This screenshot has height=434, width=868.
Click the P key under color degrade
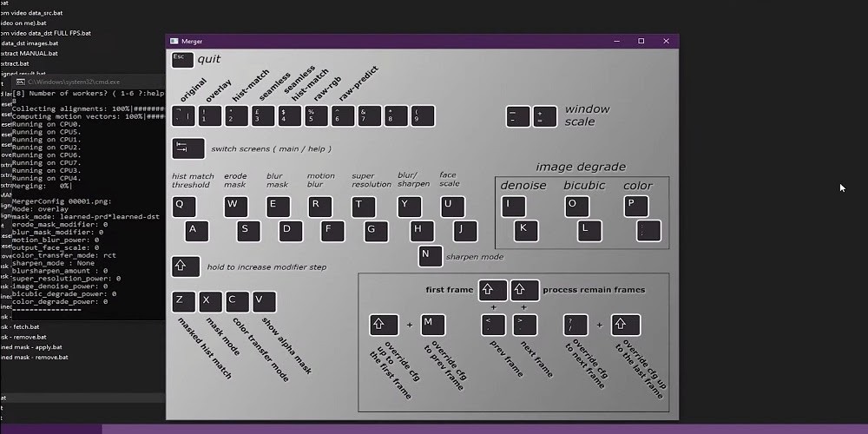click(x=636, y=207)
